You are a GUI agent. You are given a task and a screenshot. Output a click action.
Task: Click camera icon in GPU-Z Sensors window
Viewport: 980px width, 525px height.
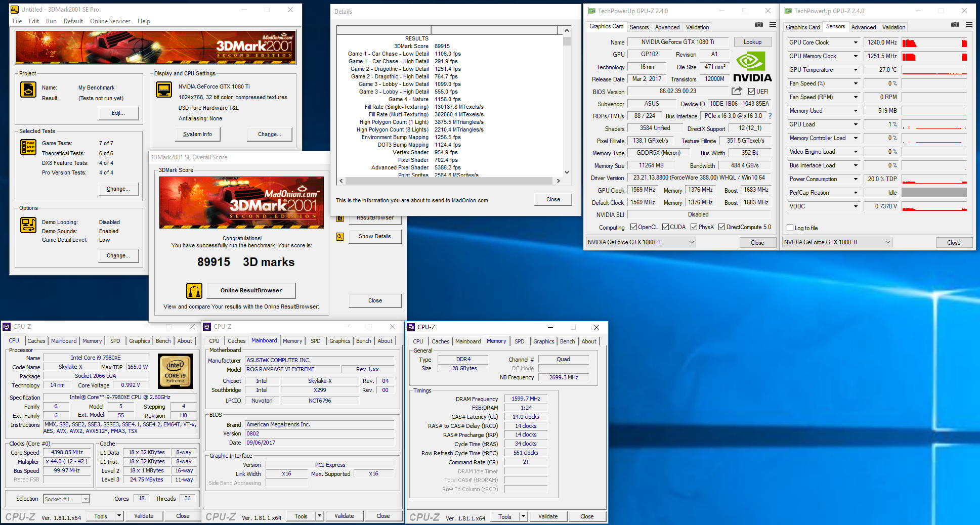[x=955, y=25]
